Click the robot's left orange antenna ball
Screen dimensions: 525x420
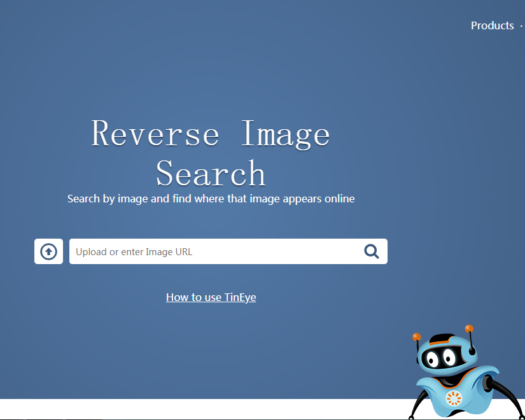(x=416, y=337)
